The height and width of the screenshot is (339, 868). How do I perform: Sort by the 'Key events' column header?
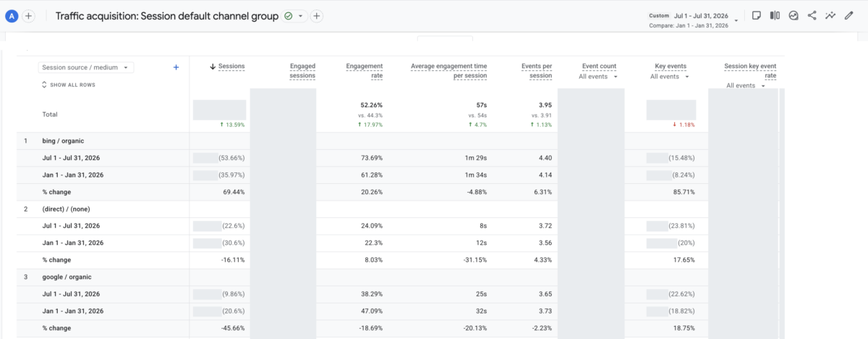[x=670, y=67]
